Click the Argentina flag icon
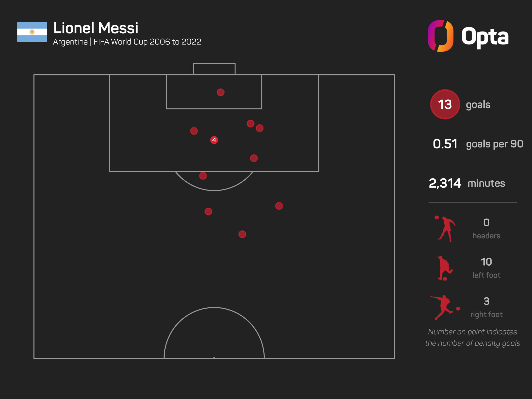This screenshot has width=532, height=399. pyautogui.click(x=32, y=32)
